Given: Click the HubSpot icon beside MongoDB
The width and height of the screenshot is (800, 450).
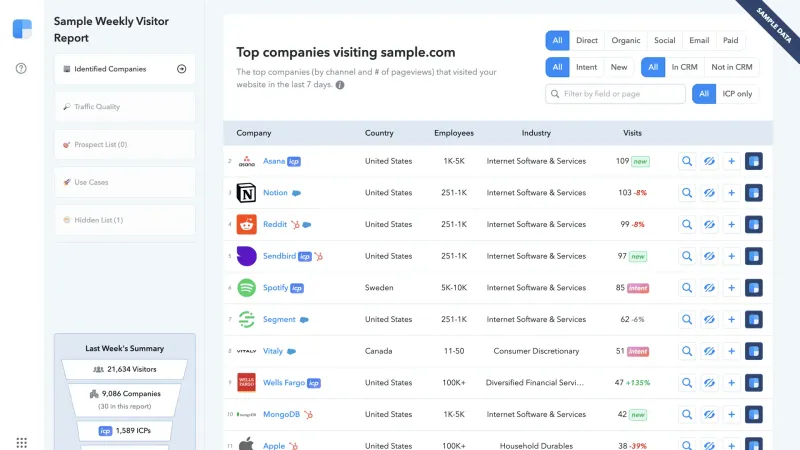Looking at the screenshot, I should coord(308,414).
